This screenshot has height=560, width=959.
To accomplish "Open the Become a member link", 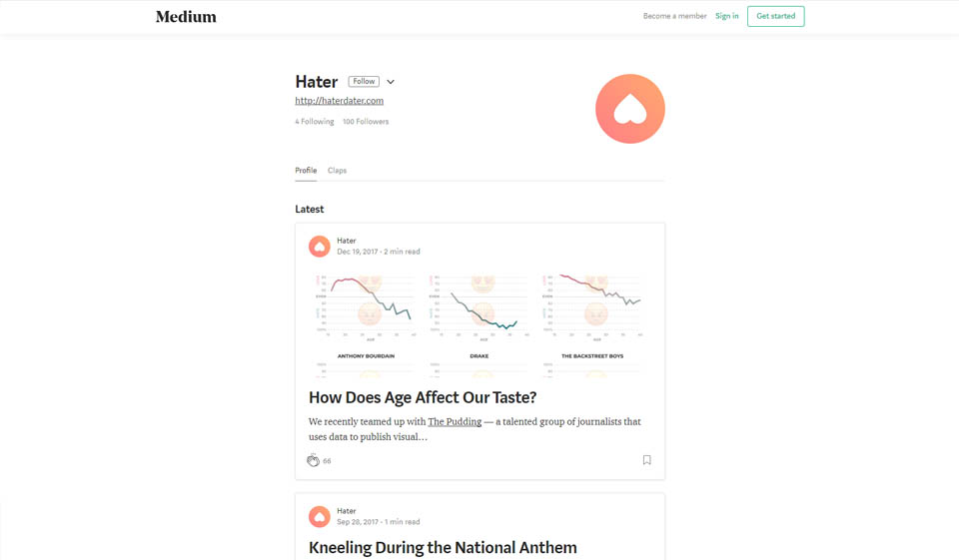I will tap(674, 16).
